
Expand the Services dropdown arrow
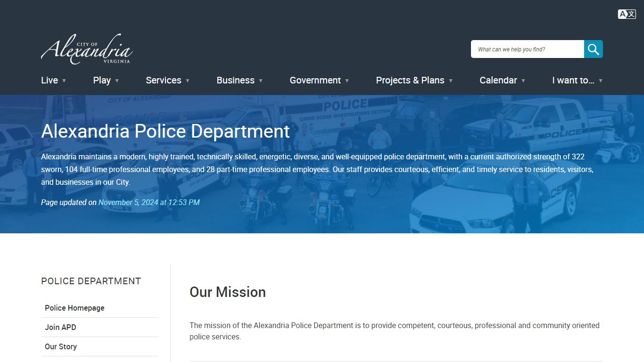click(188, 81)
